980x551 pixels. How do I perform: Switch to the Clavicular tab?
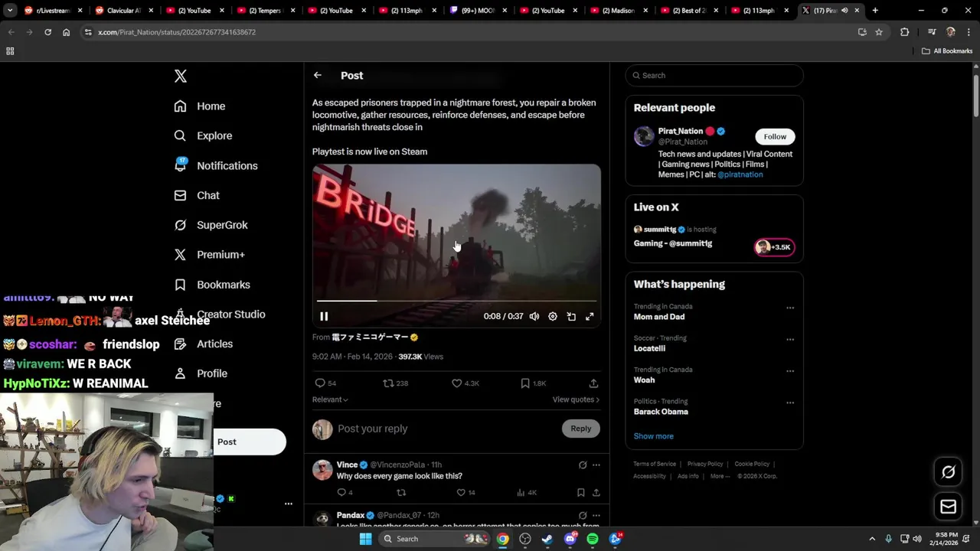[122, 11]
